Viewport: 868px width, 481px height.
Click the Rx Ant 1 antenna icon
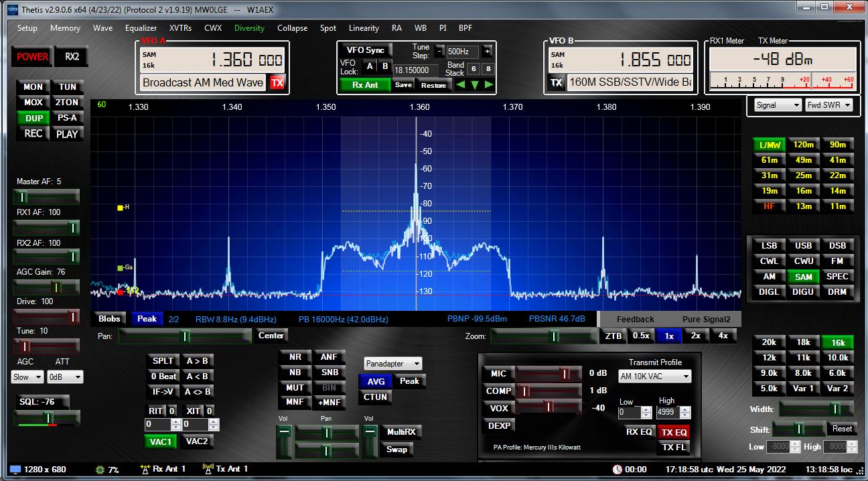point(145,469)
